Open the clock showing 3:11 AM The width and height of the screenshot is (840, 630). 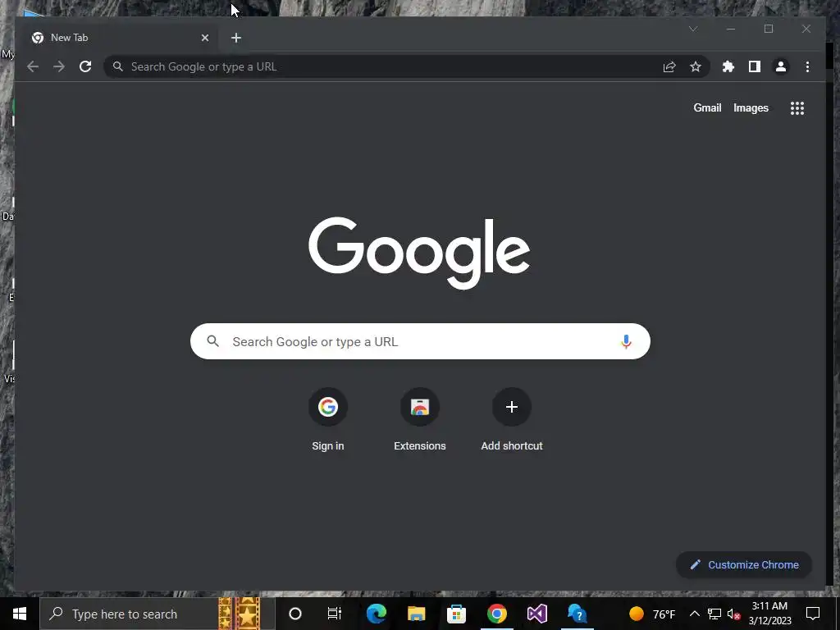[769, 614]
